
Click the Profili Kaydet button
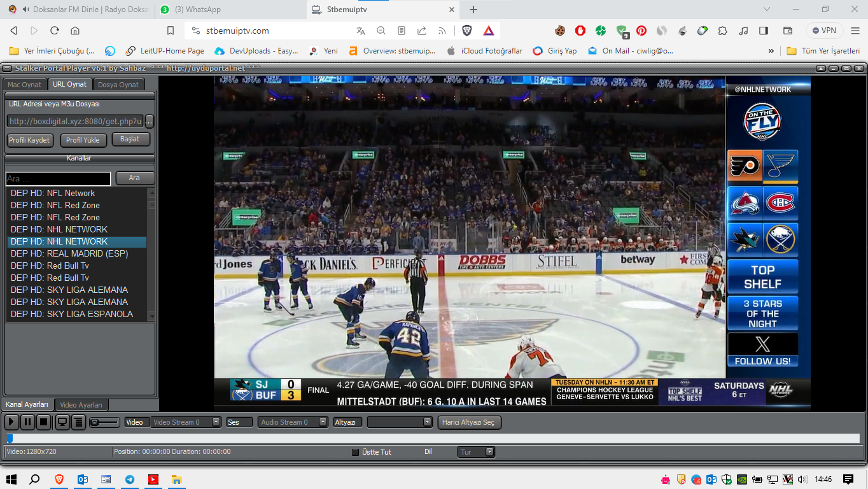30,140
